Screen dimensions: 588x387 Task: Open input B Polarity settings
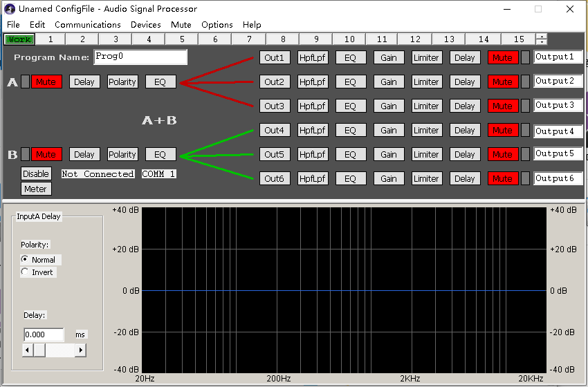pyautogui.click(x=122, y=154)
